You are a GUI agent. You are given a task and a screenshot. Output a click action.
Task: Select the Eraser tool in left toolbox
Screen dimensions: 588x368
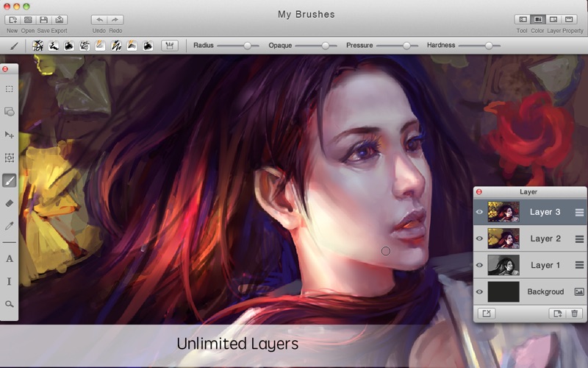pyautogui.click(x=10, y=203)
